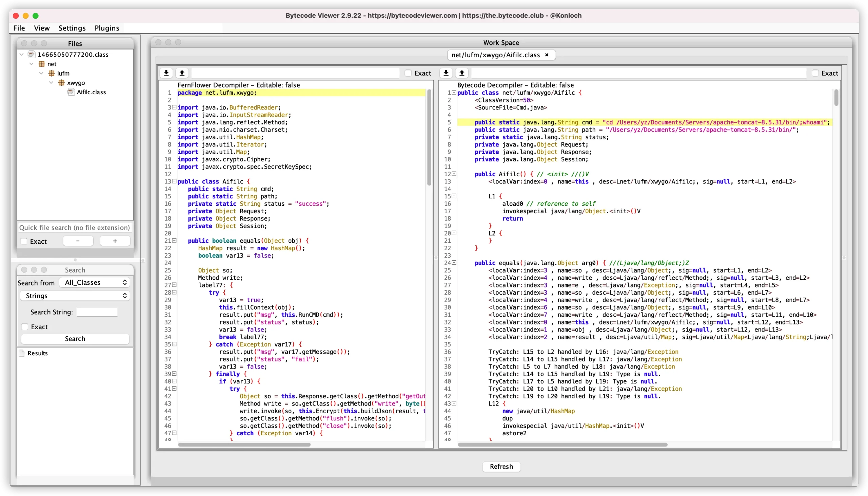Click bytecode line '<ClassVersion=50>'
This screenshot has width=868, height=496.
coord(504,100)
